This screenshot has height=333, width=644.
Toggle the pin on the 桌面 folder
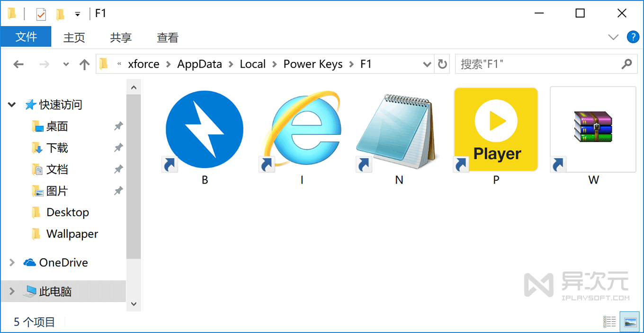118,126
